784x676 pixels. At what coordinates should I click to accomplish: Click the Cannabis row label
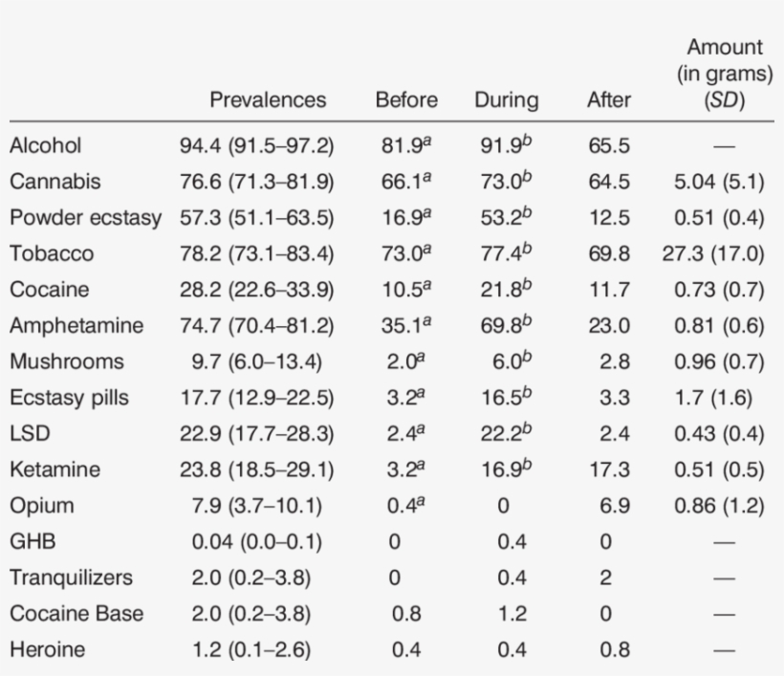pos(54,182)
